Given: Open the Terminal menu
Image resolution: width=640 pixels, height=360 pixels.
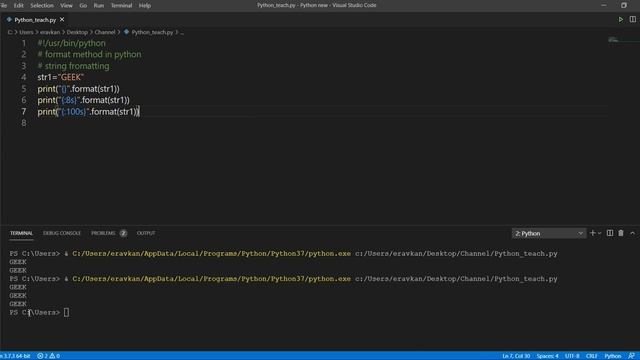Looking at the screenshot, I should [x=121, y=5].
